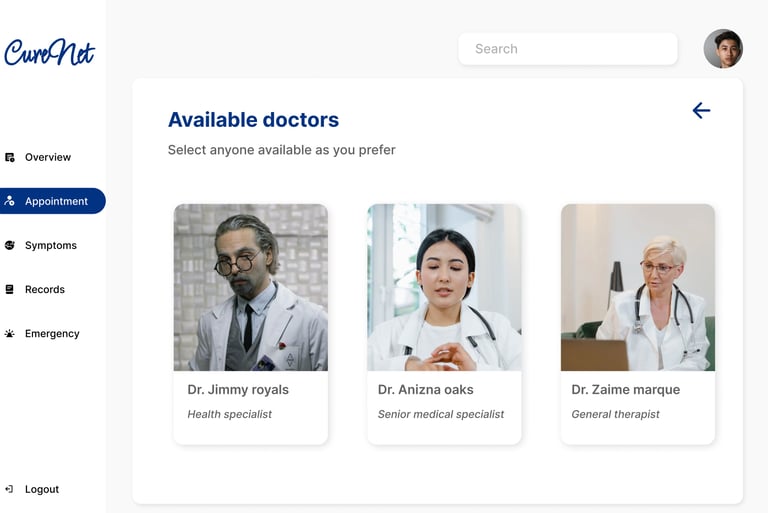Image resolution: width=768 pixels, height=513 pixels.
Task: Click the Logout icon
Action: point(10,489)
